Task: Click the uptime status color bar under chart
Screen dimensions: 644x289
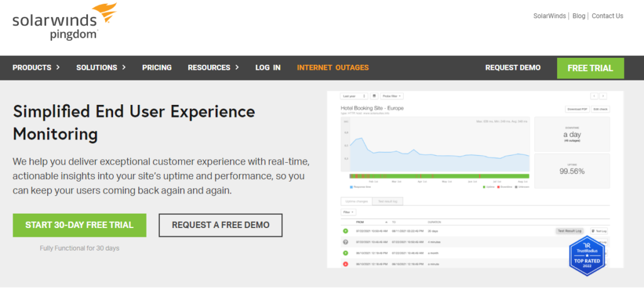Action: [439, 176]
